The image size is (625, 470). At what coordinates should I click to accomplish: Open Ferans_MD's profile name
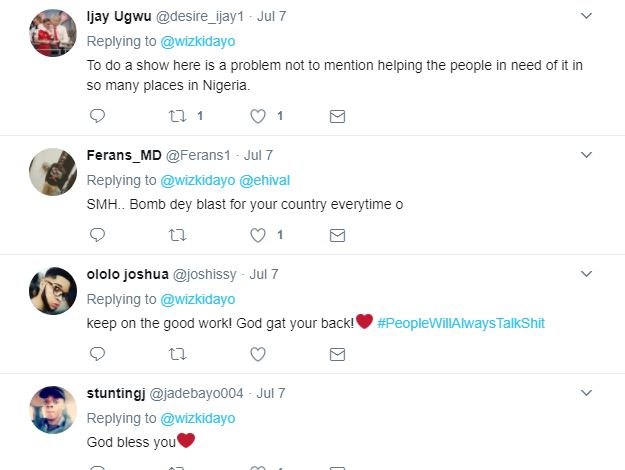click(122, 155)
